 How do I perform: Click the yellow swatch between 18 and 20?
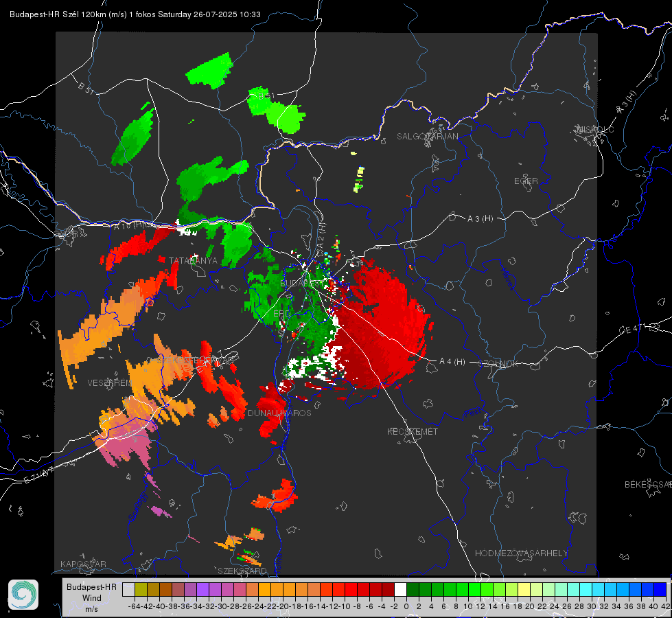tap(524, 589)
